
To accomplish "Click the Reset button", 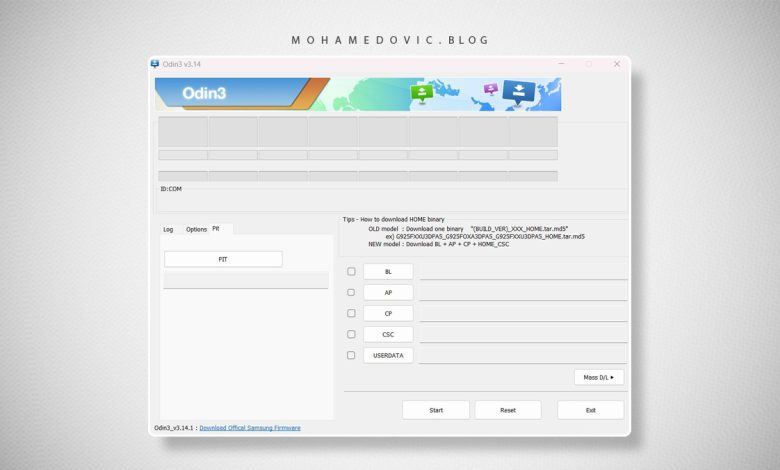I will pyautogui.click(x=508, y=410).
